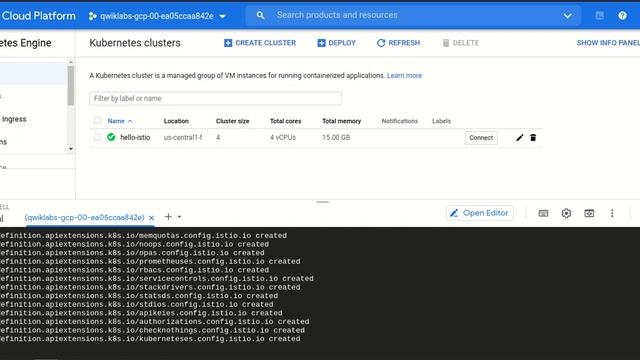The image size is (640, 360).
Task: Delete hello-istio with the trash icon
Action: point(533,138)
